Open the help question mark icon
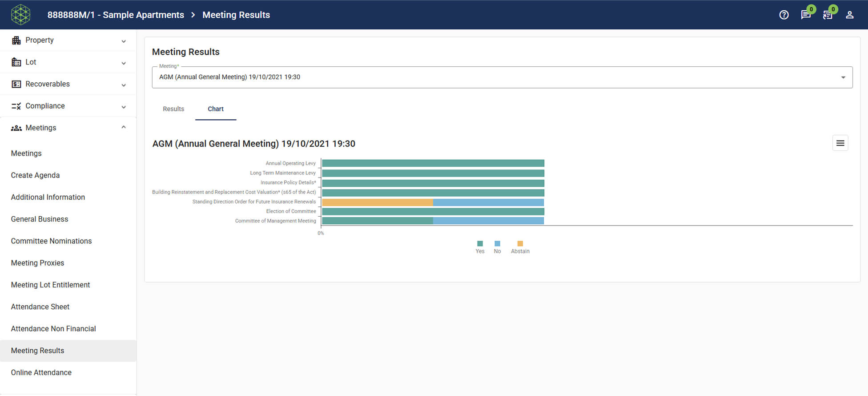 (784, 15)
